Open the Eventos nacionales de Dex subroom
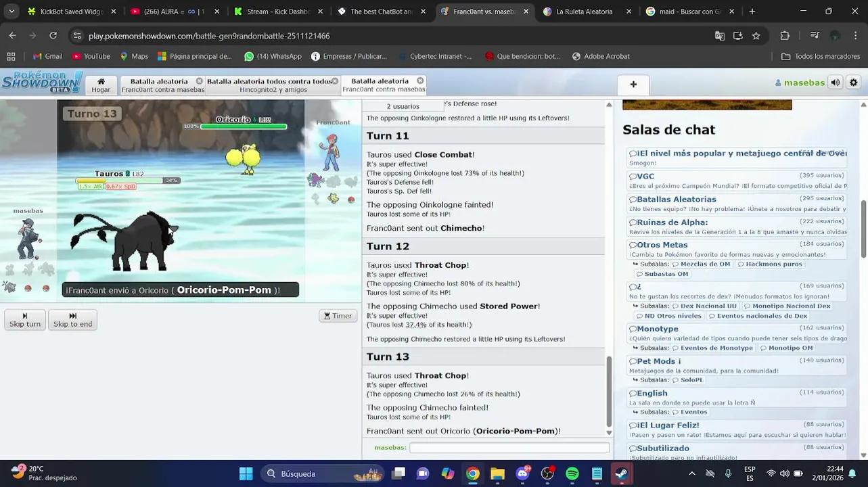 (x=758, y=316)
